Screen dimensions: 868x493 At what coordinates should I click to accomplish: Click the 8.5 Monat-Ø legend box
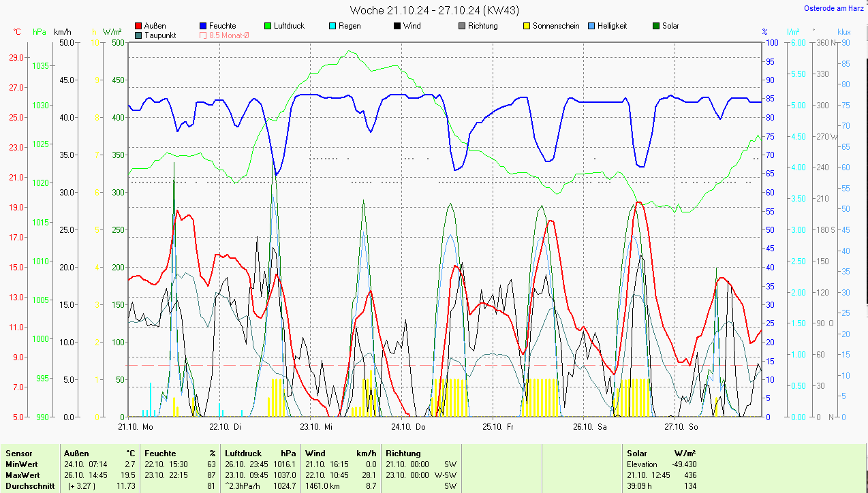[x=203, y=35]
